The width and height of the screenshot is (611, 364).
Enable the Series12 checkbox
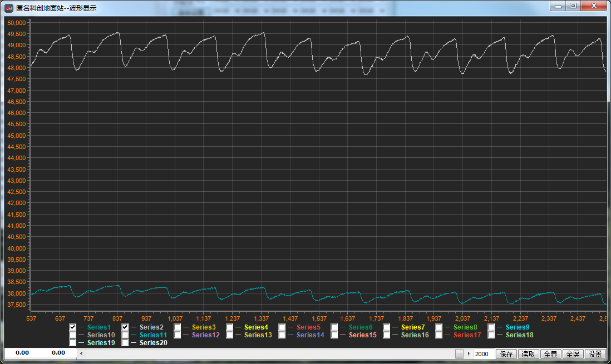pos(178,335)
